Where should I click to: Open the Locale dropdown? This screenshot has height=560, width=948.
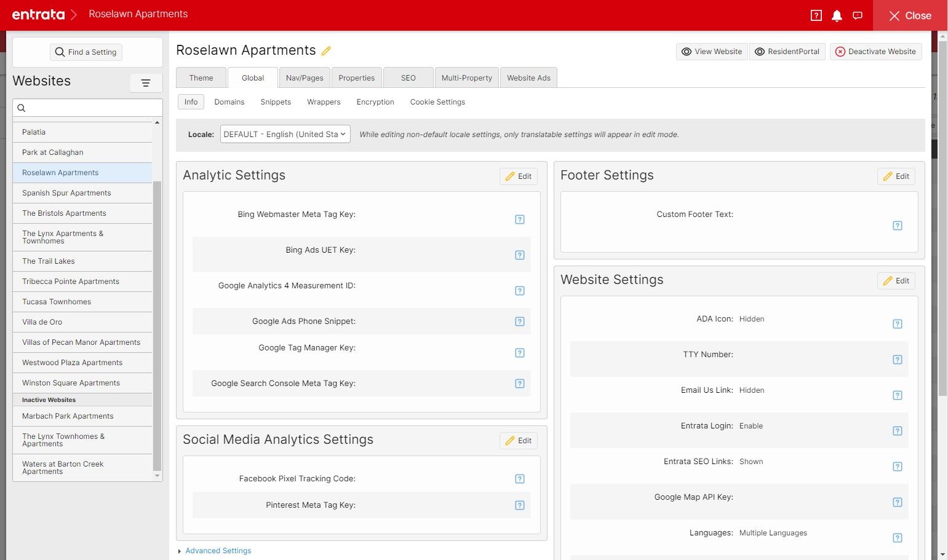[285, 134]
